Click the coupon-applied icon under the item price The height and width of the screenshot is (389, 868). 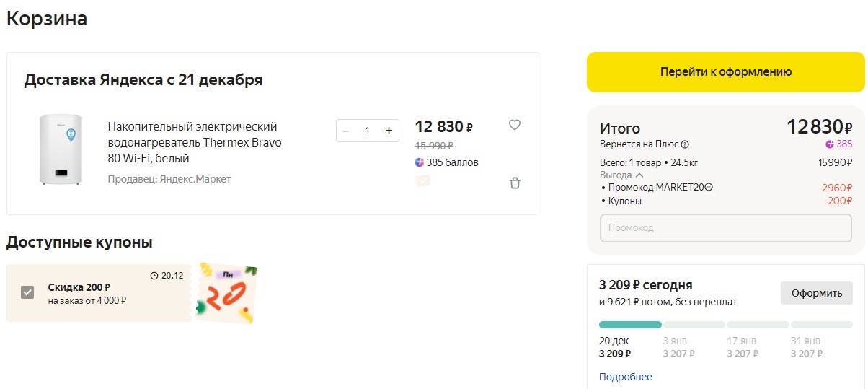click(423, 180)
